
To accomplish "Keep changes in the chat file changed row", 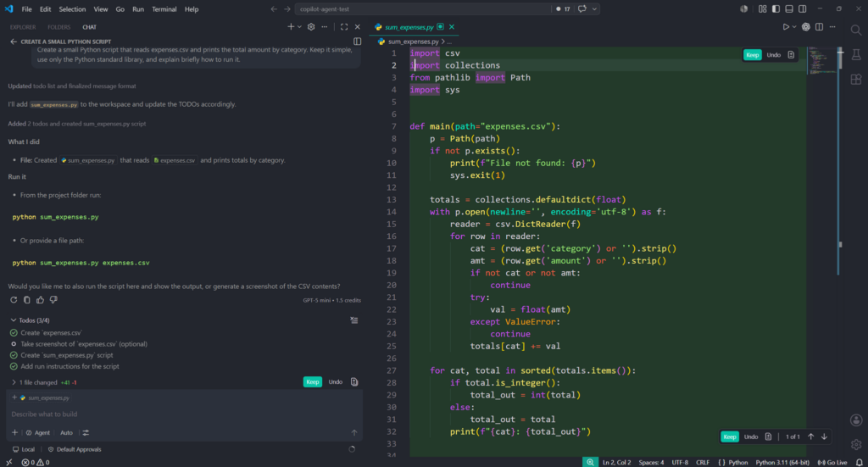I will [313, 381].
